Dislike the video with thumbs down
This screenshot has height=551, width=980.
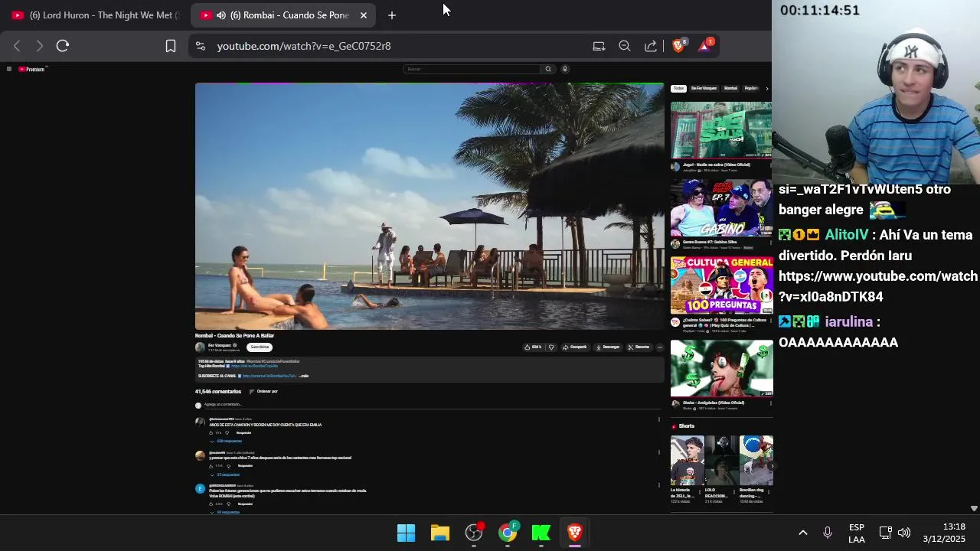pos(551,347)
